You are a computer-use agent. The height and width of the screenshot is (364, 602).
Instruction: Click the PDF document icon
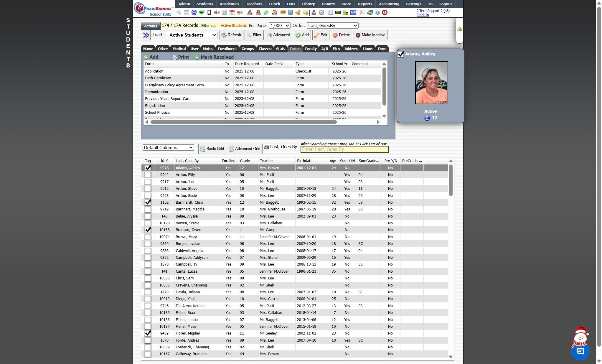pyautogui.click(x=362, y=12)
